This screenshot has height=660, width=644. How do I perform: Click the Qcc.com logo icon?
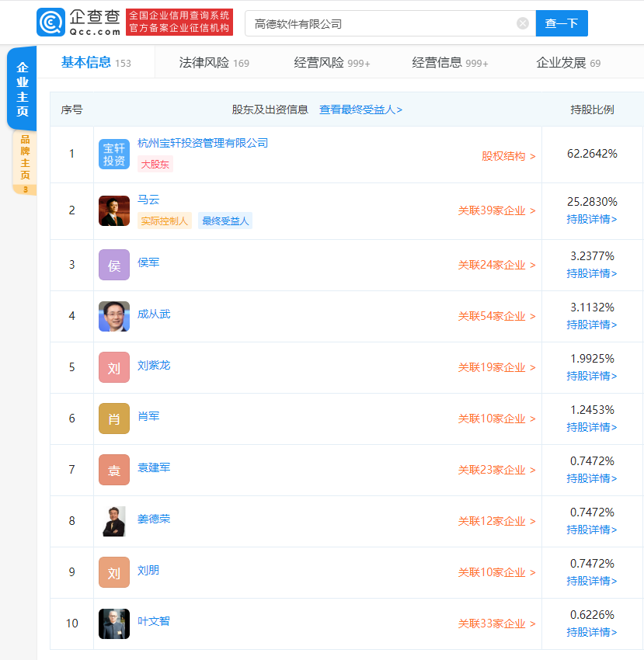(51, 23)
